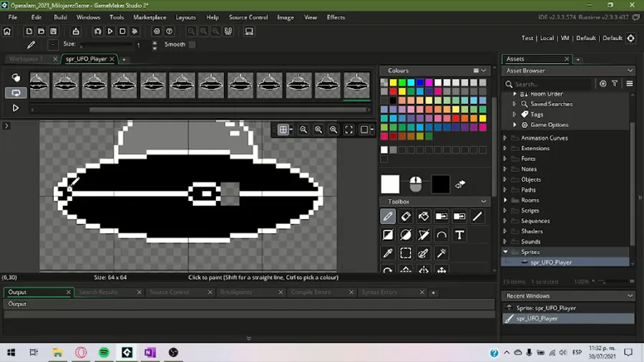The width and height of the screenshot is (644, 362).
Task: Click the Clean project icon
Action: tap(135, 31)
